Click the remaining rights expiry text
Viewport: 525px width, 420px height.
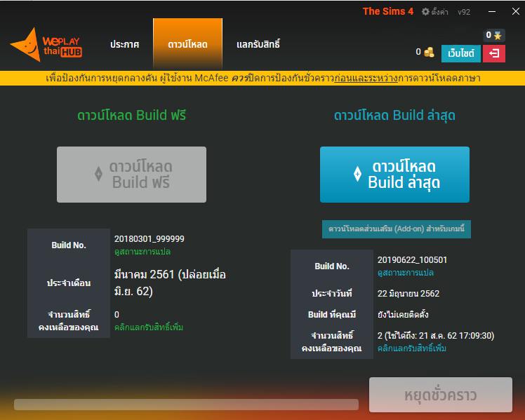point(436,335)
